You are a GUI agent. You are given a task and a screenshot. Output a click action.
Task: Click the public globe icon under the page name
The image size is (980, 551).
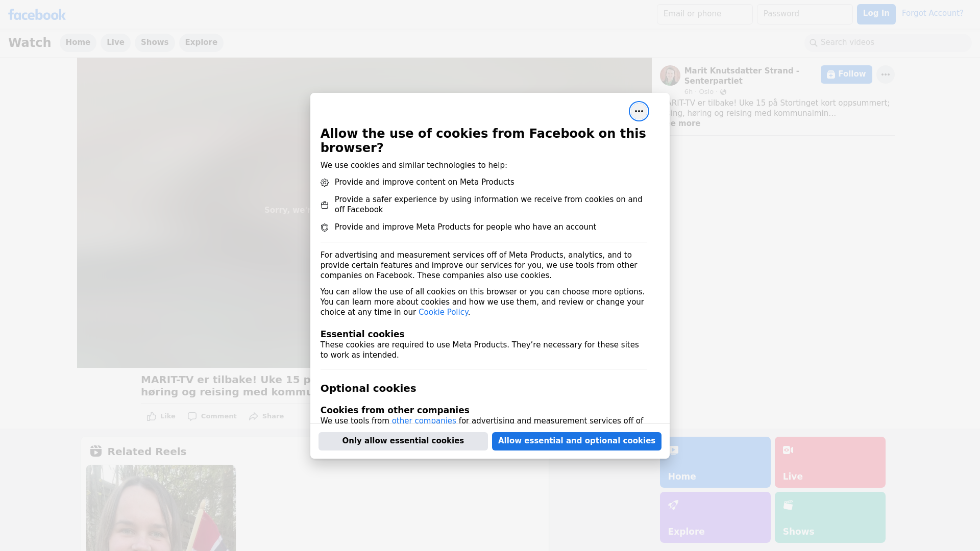coord(723,92)
